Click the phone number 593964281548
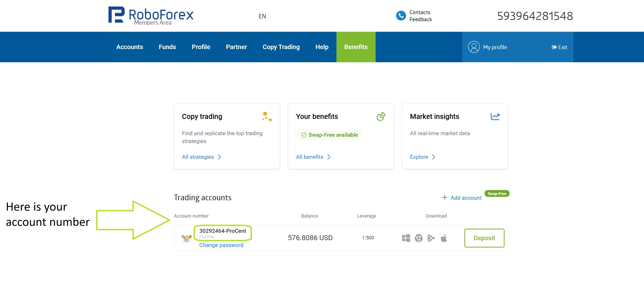Image resolution: width=644 pixels, height=300 pixels. click(535, 16)
